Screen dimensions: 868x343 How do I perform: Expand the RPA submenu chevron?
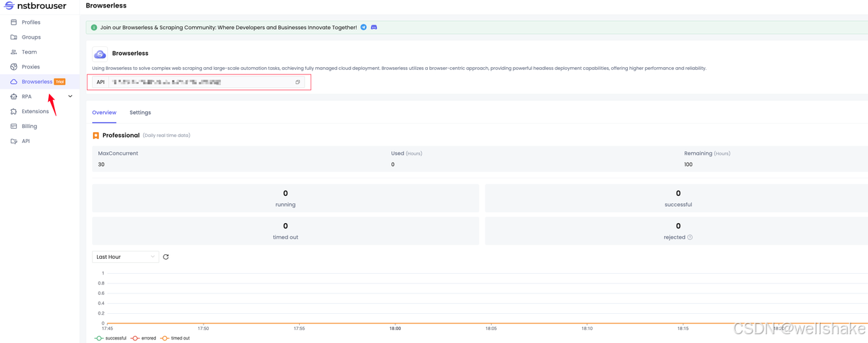(70, 96)
